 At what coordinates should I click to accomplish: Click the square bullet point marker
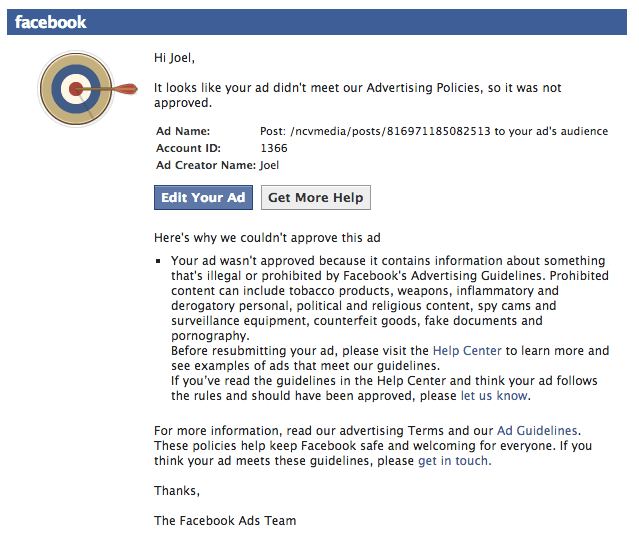click(159, 260)
